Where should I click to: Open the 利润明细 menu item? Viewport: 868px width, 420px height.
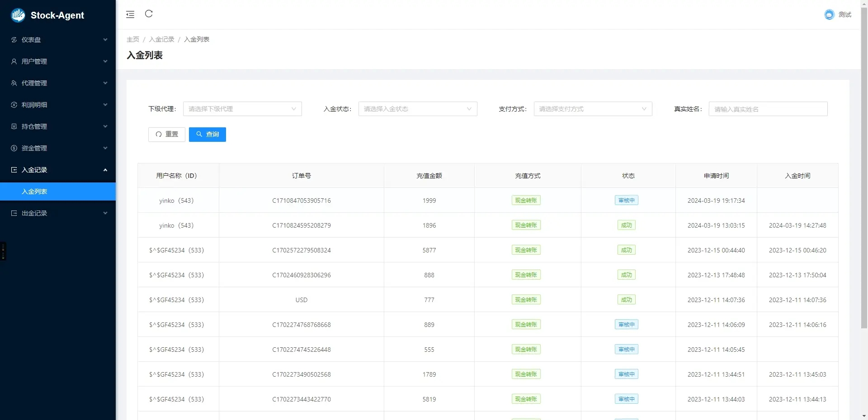coord(58,105)
